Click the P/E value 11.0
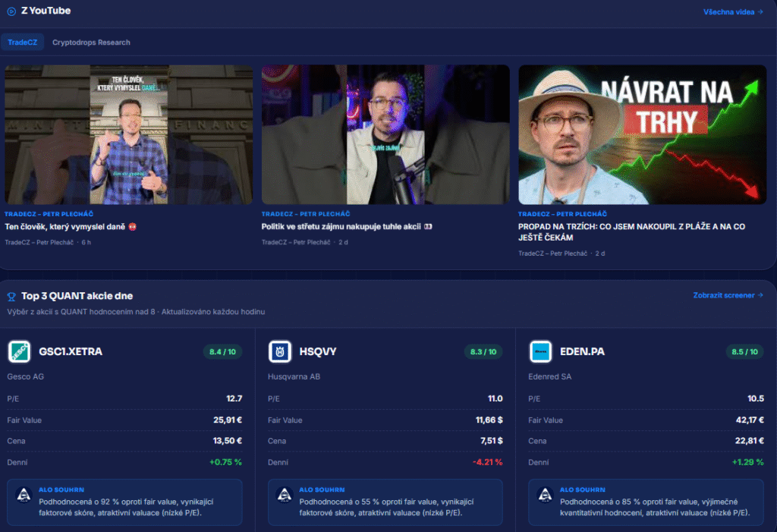Image resolution: width=777 pixels, height=532 pixels. (x=495, y=398)
